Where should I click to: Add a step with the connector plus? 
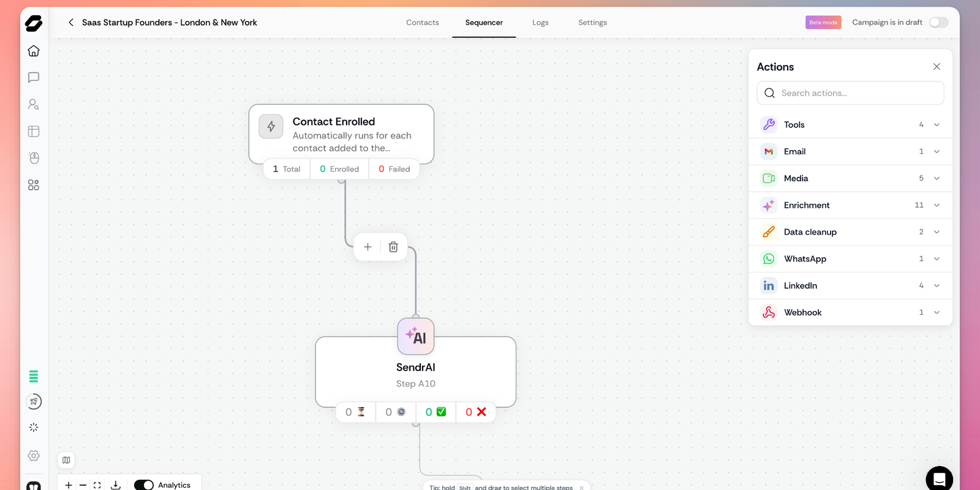coord(367,247)
